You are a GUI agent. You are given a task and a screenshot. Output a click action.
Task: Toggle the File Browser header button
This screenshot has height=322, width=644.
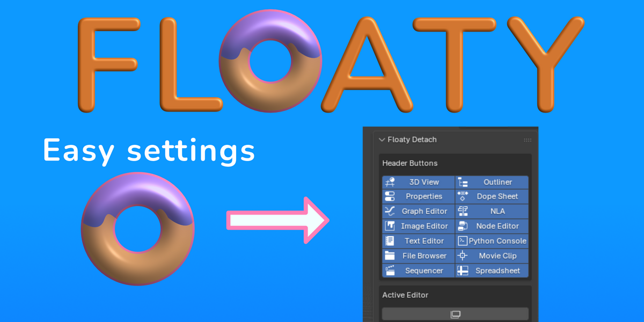point(419,256)
